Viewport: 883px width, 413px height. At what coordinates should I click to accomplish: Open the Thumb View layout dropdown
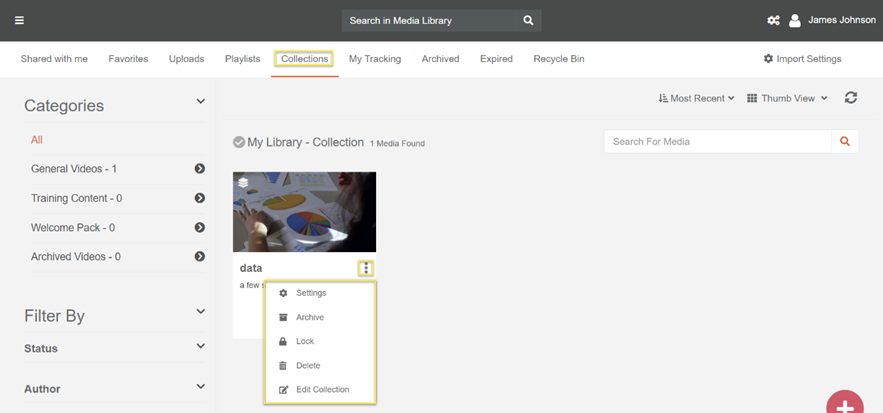click(x=788, y=98)
